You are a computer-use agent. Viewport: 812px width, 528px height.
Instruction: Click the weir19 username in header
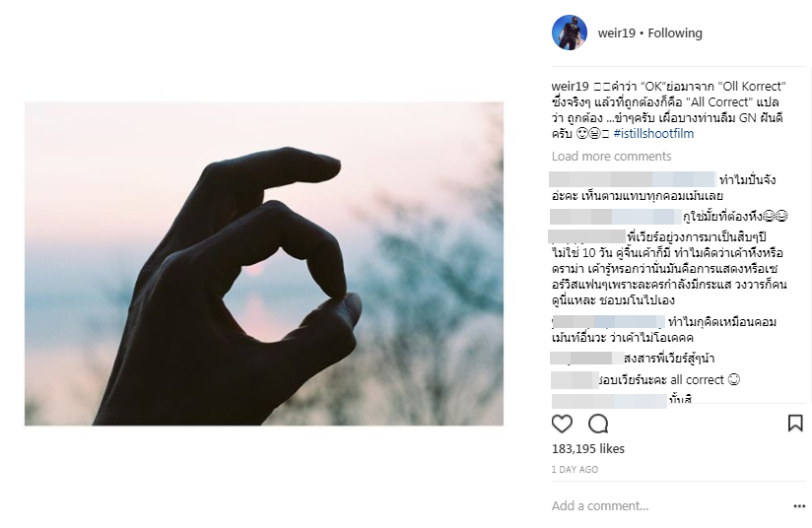click(x=616, y=33)
